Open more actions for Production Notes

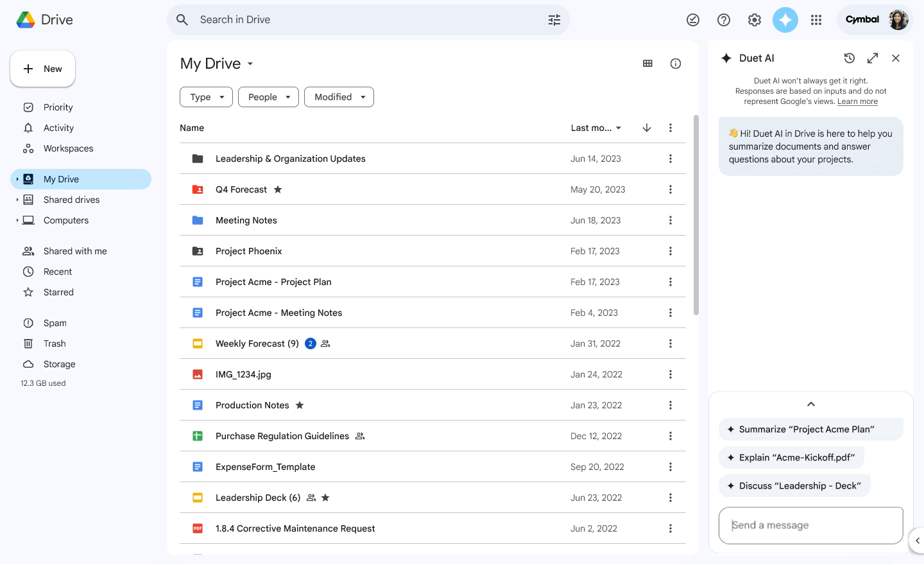pyautogui.click(x=671, y=405)
